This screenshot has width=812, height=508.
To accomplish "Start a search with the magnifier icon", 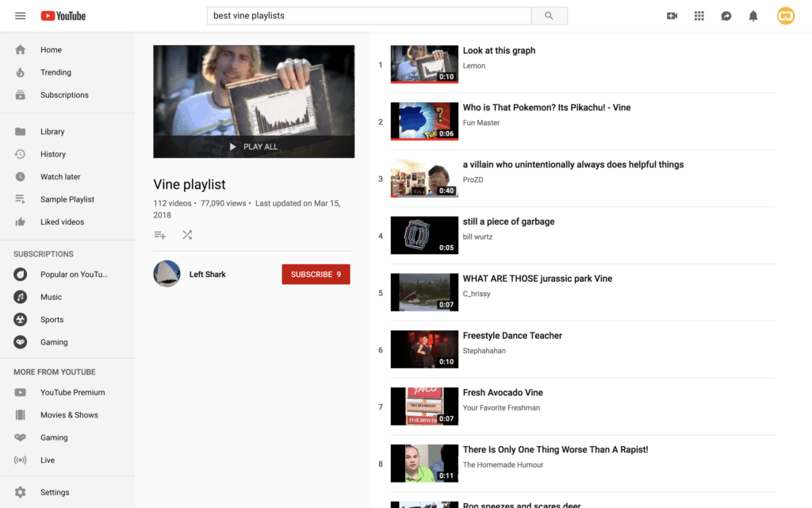I will click(549, 15).
